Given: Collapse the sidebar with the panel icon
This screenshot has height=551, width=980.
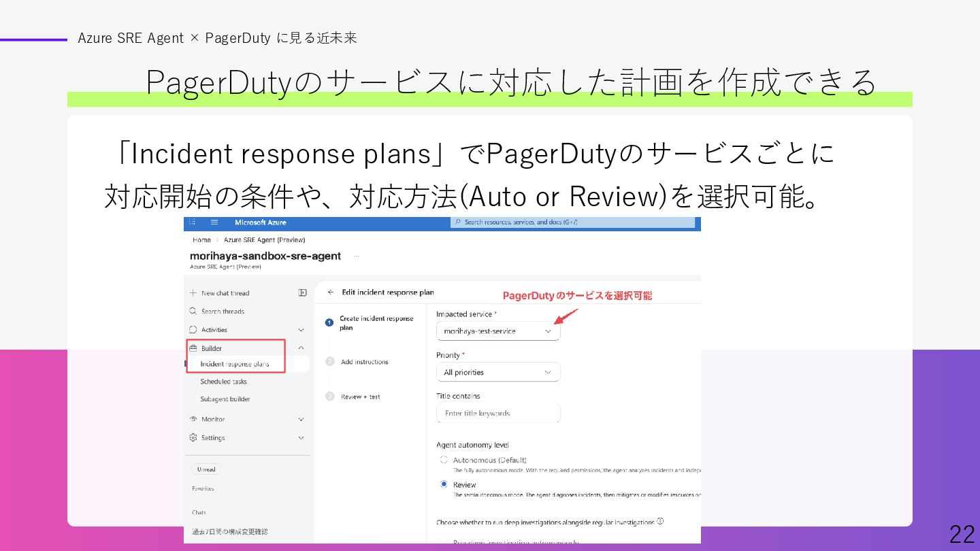Looking at the screenshot, I should coord(303,293).
